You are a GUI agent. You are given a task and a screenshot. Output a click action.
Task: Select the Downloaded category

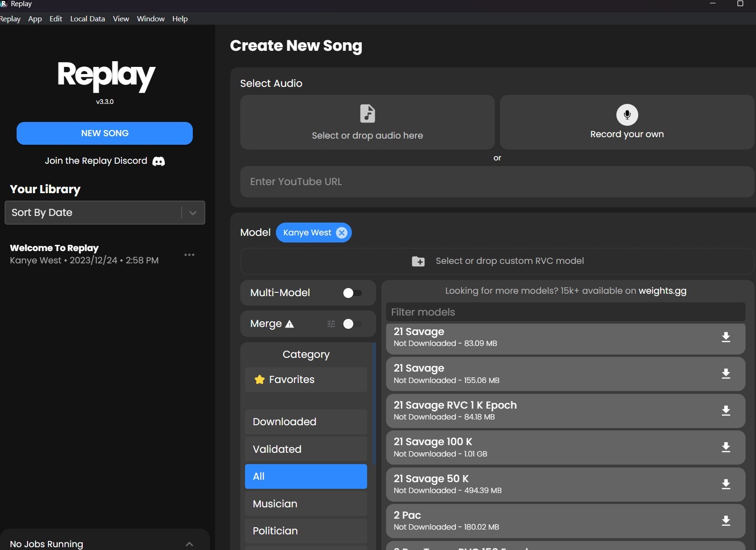[306, 422]
